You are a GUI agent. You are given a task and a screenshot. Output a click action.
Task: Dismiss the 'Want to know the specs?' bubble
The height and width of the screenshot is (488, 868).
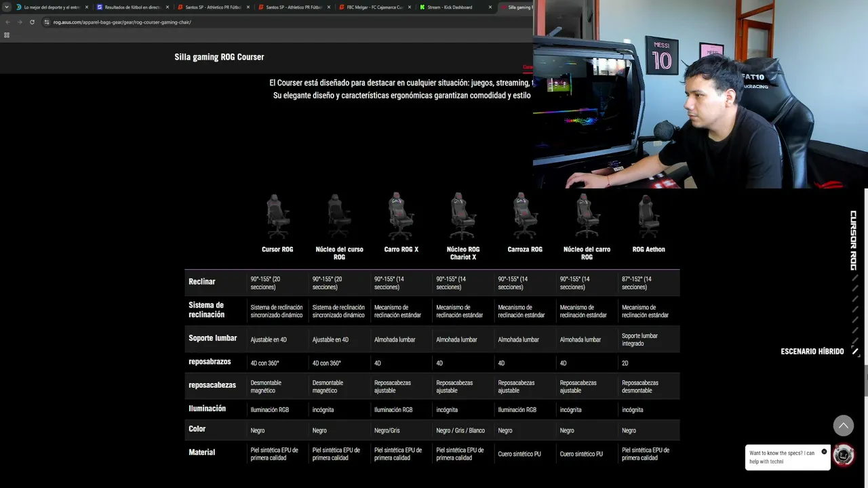tap(824, 451)
